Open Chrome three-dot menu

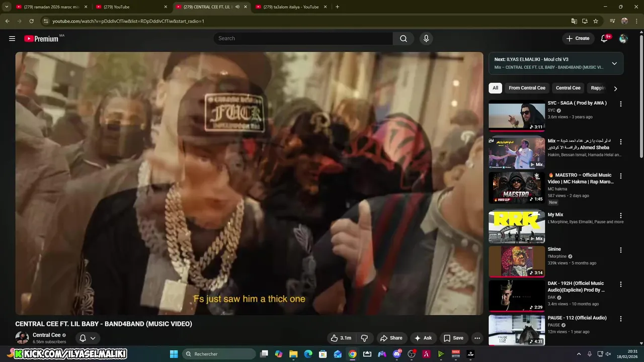click(x=636, y=21)
